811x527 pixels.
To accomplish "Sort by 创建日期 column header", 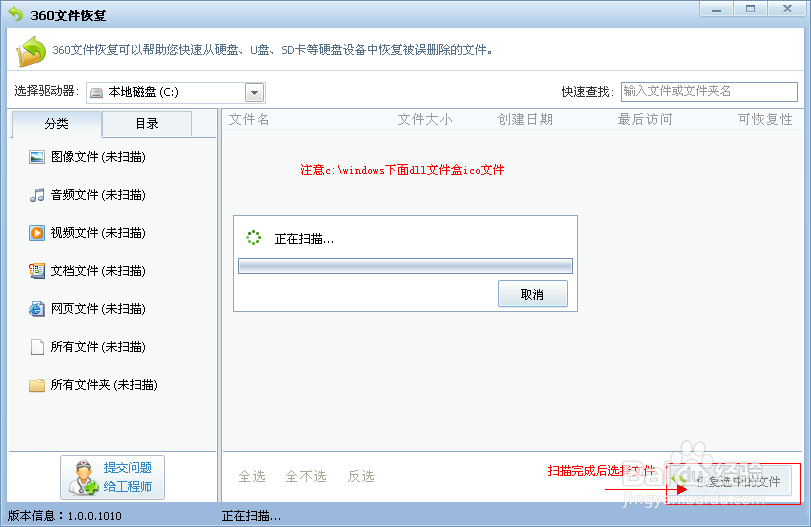I will (x=525, y=119).
